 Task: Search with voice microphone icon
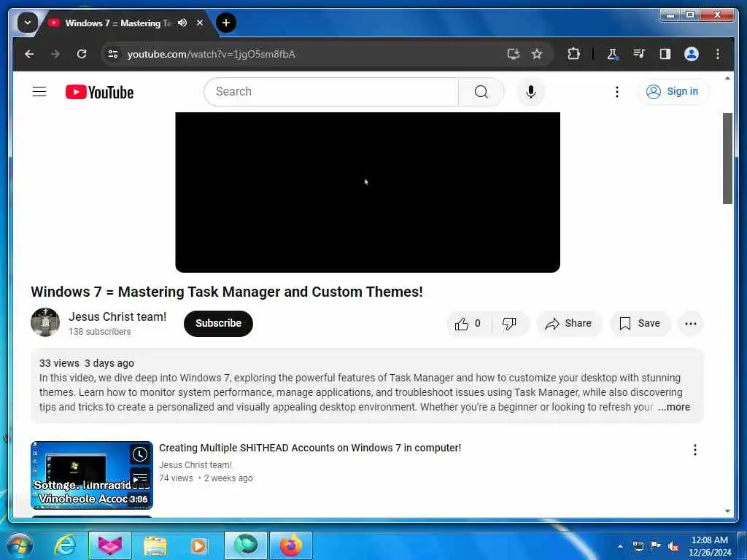[531, 92]
